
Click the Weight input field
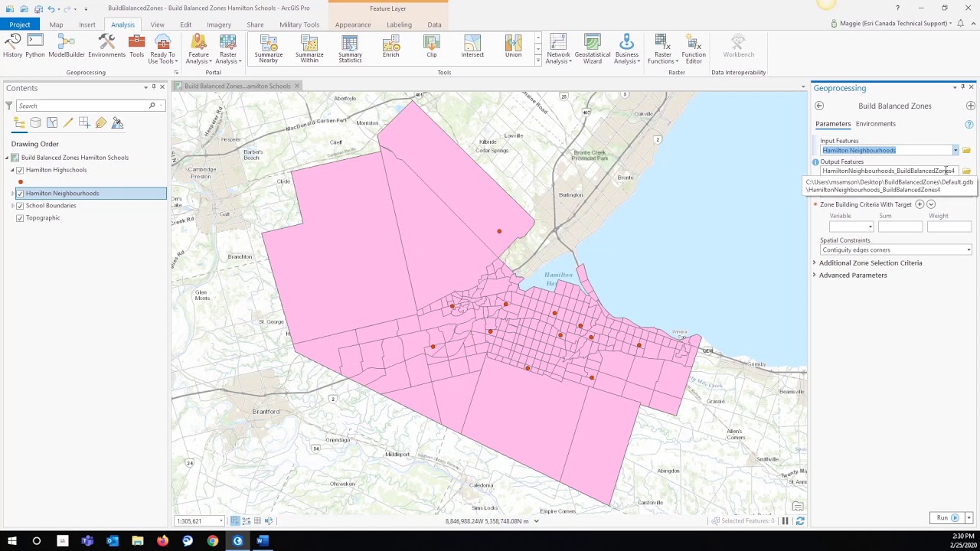(x=949, y=227)
